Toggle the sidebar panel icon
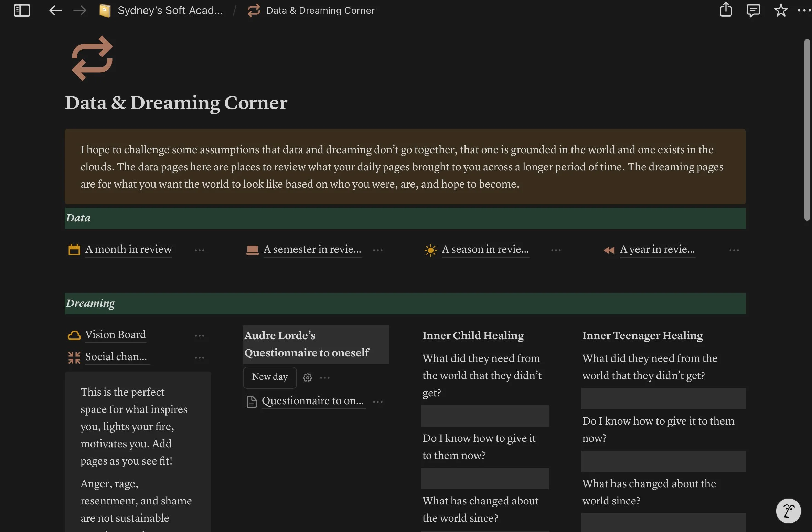Viewport: 812px width, 532px height. [x=22, y=10]
